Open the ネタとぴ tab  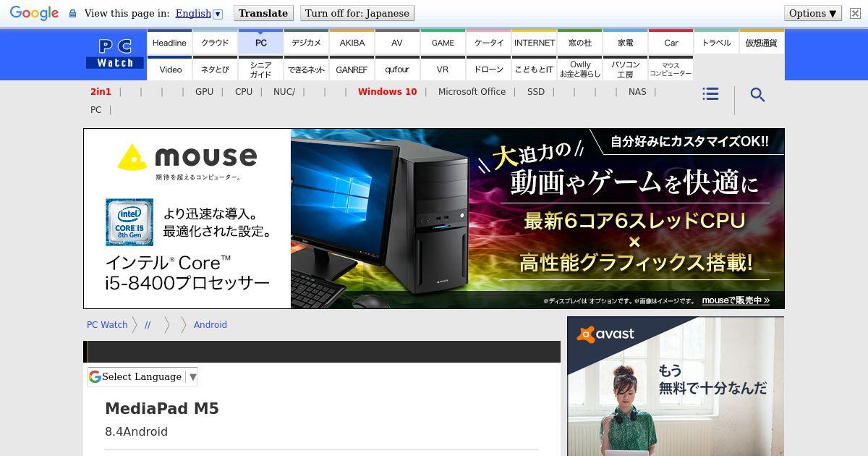point(215,69)
